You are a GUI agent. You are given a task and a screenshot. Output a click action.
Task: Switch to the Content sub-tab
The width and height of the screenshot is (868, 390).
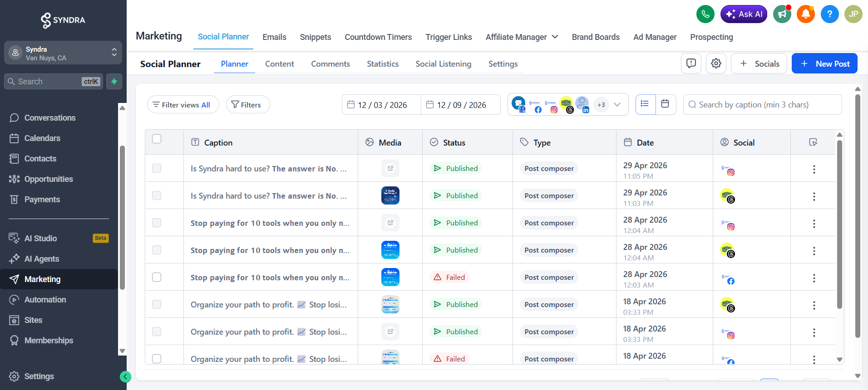coord(280,64)
